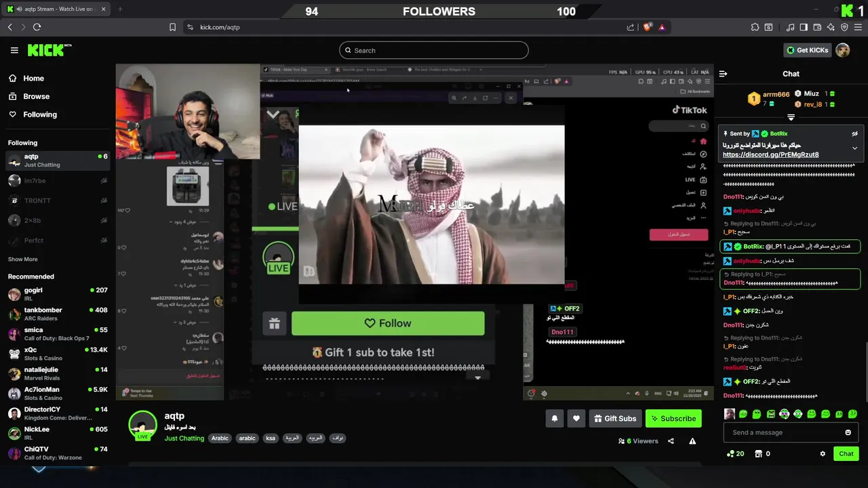Toggle the browser sidebar panel icon
The width and height of the screenshot is (868, 488).
tap(804, 27)
